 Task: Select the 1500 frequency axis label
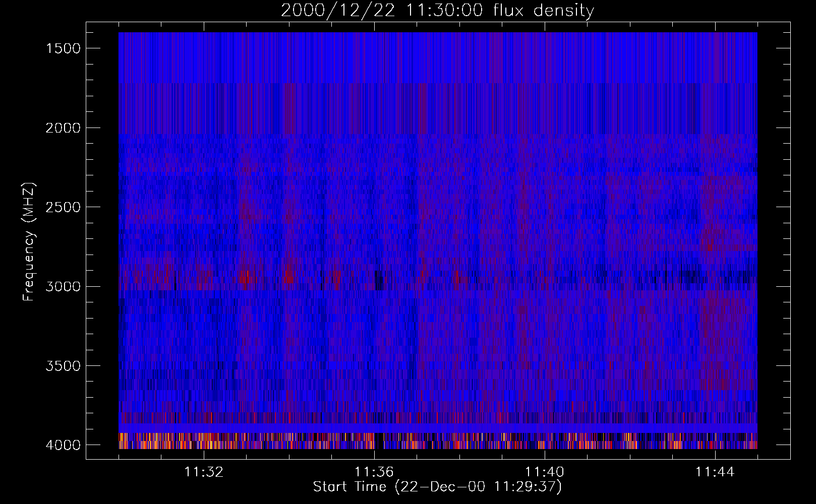coord(63,48)
